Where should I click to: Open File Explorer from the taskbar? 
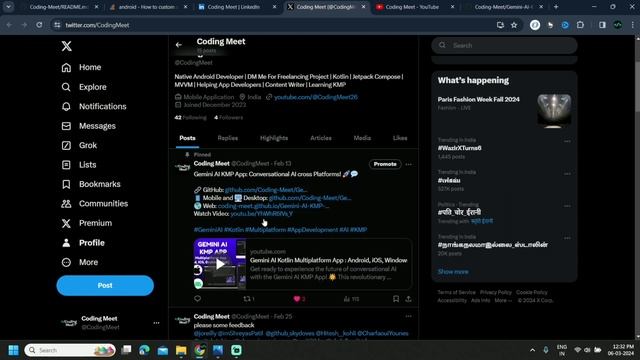tap(181, 350)
